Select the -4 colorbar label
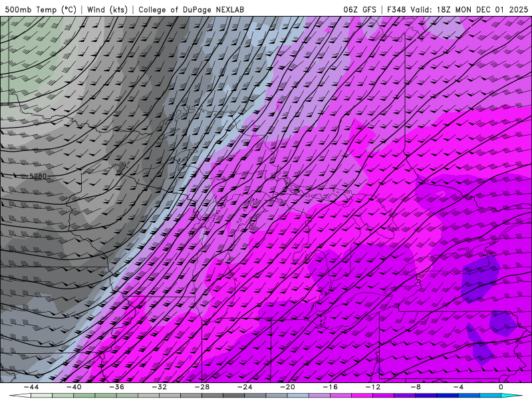 458,387
